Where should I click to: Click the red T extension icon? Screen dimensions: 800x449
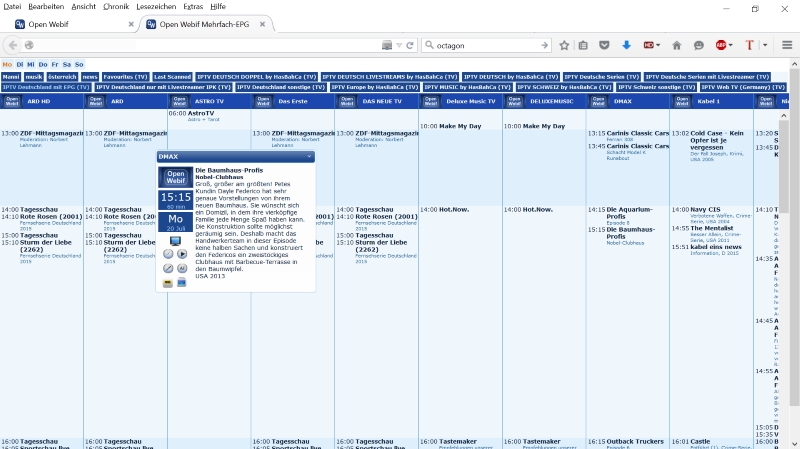(749, 45)
